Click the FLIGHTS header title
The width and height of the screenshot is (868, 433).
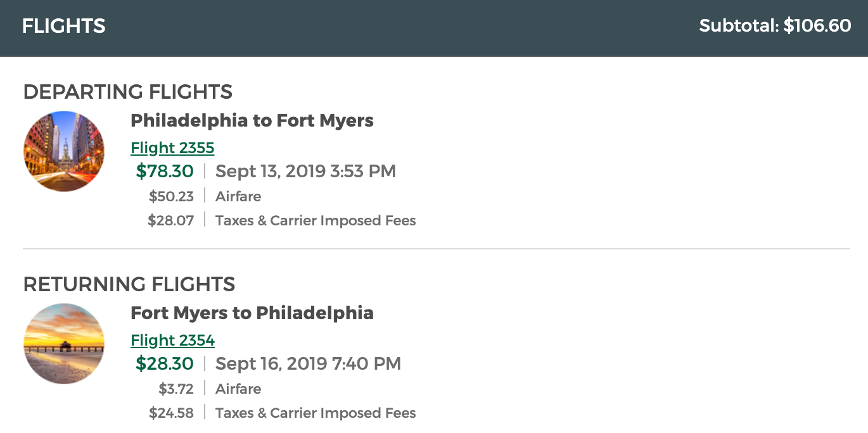click(64, 26)
